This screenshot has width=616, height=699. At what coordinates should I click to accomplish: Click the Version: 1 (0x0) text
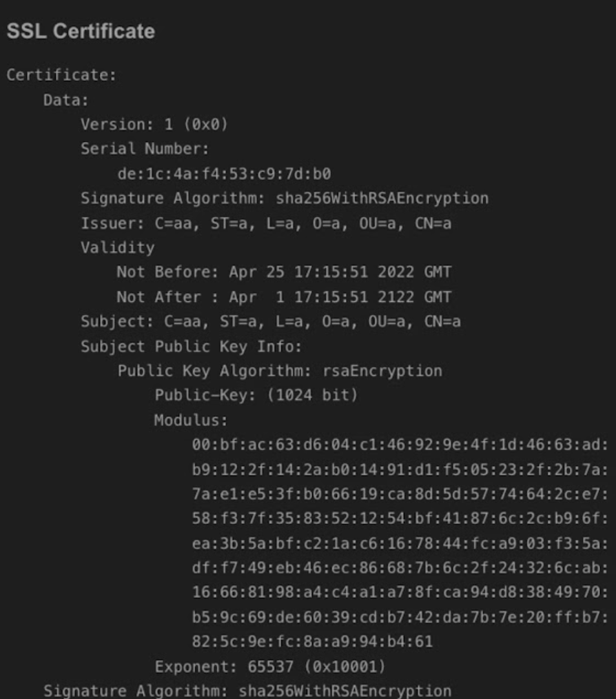click(154, 125)
